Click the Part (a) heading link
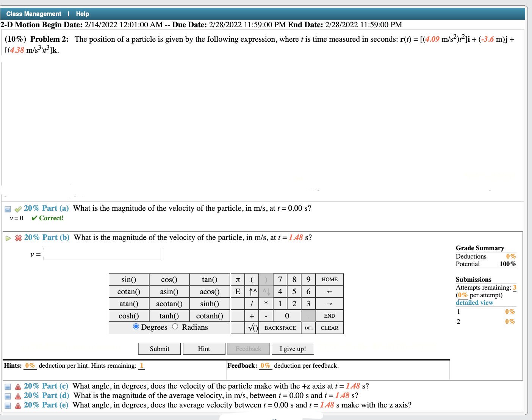532x420 pixels. [46, 208]
